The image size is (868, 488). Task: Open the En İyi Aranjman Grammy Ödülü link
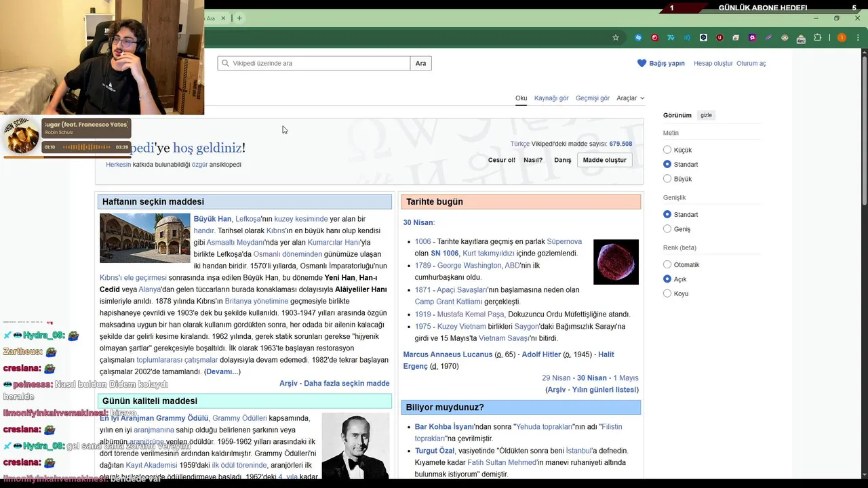[154, 418]
